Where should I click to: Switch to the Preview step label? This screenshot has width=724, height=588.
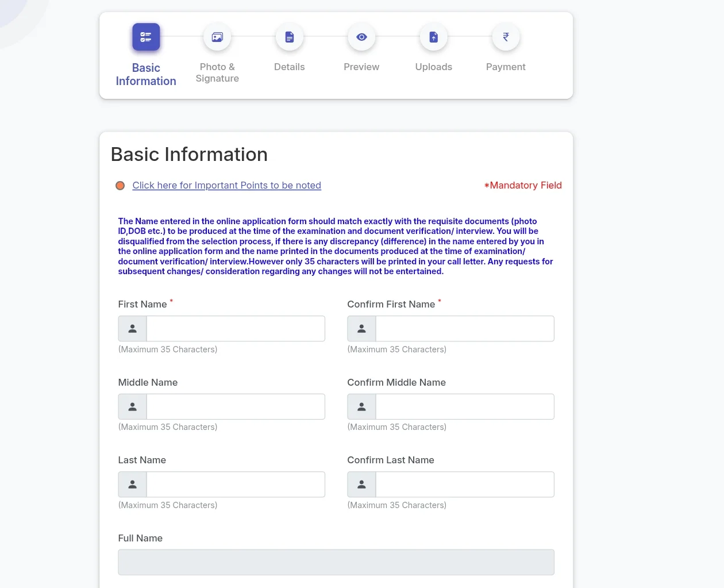point(361,67)
